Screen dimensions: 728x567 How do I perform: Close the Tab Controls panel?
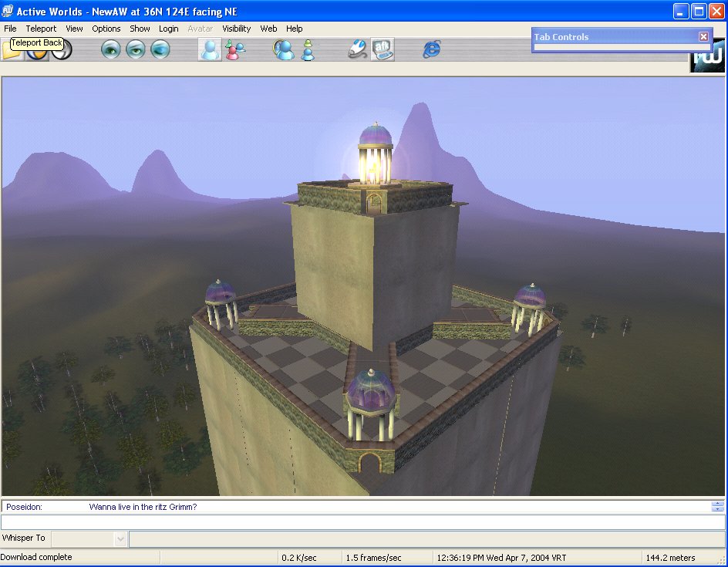tap(703, 37)
